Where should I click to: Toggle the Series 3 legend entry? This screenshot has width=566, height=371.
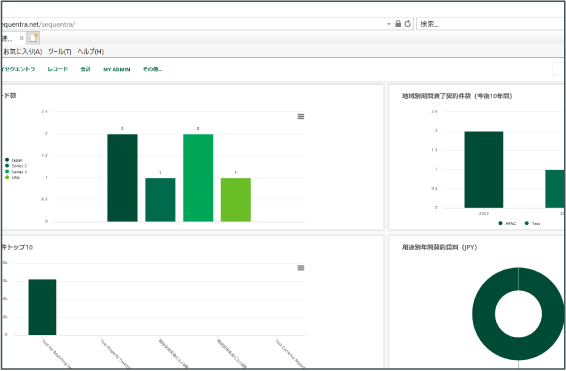(16, 172)
